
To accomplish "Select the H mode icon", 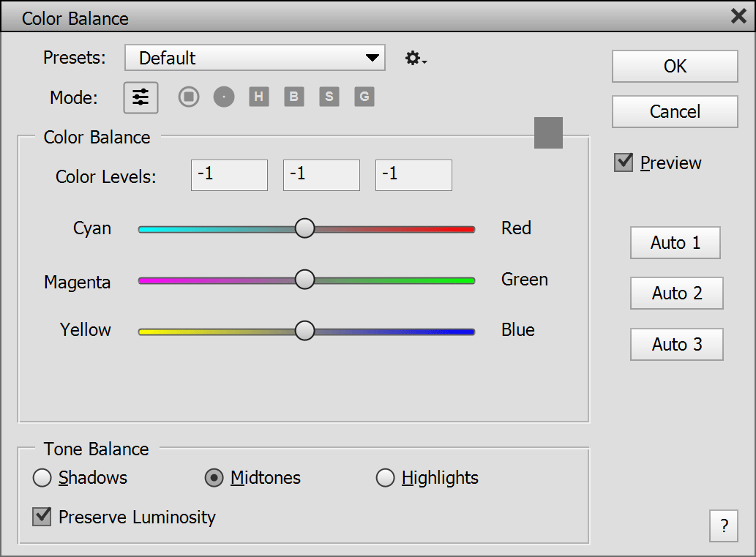I will coord(259,97).
